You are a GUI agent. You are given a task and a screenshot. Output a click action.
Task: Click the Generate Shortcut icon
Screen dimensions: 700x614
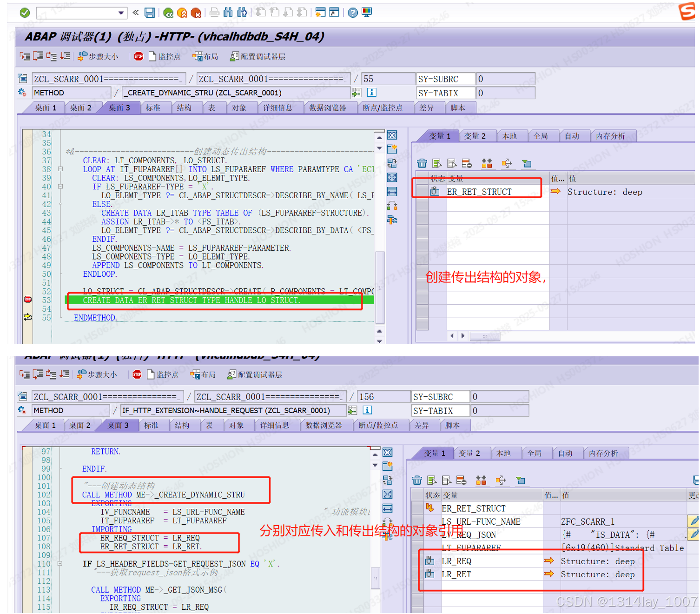pos(334,13)
